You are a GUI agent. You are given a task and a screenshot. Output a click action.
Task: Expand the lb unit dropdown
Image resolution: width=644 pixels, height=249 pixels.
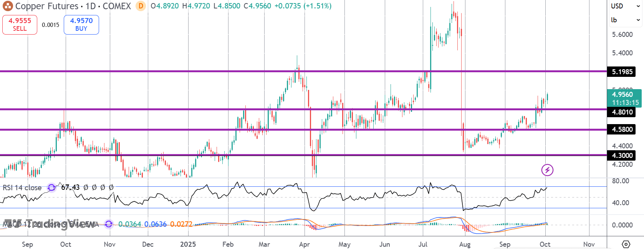[x=625, y=20]
